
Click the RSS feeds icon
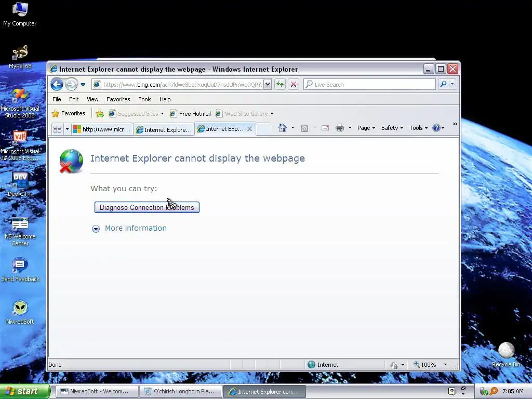[x=304, y=128]
